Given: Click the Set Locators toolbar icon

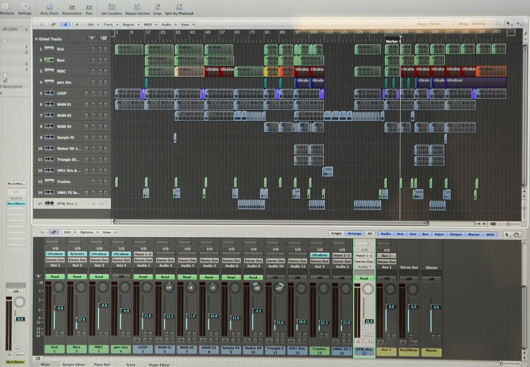Looking at the screenshot, I should tap(112, 7).
